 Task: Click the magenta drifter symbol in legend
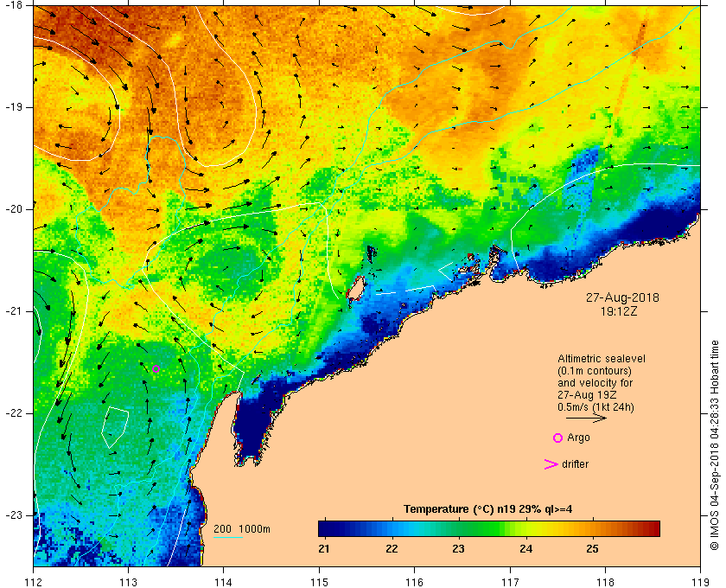(x=551, y=464)
